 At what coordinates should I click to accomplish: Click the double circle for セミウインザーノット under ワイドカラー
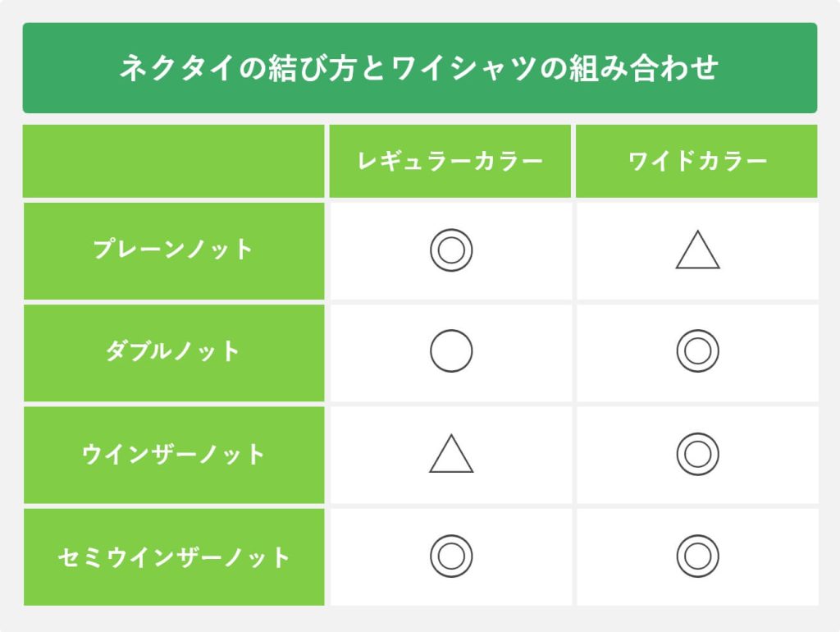[x=697, y=556]
